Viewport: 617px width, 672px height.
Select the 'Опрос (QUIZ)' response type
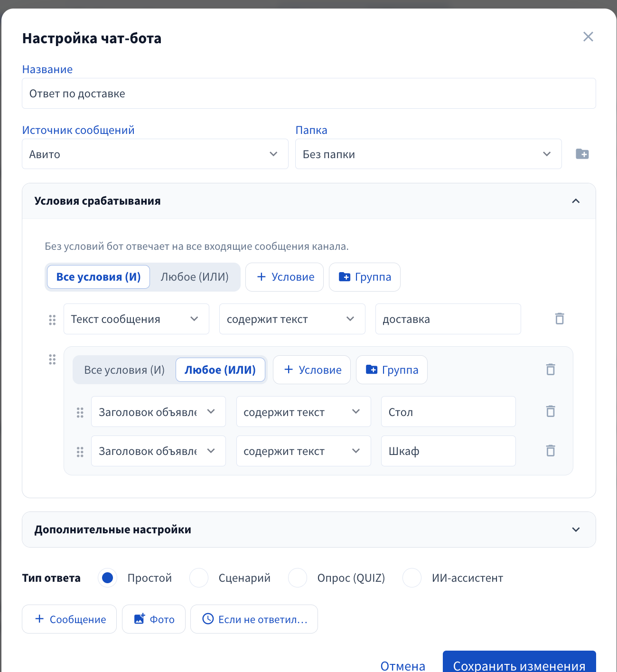point(298,578)
